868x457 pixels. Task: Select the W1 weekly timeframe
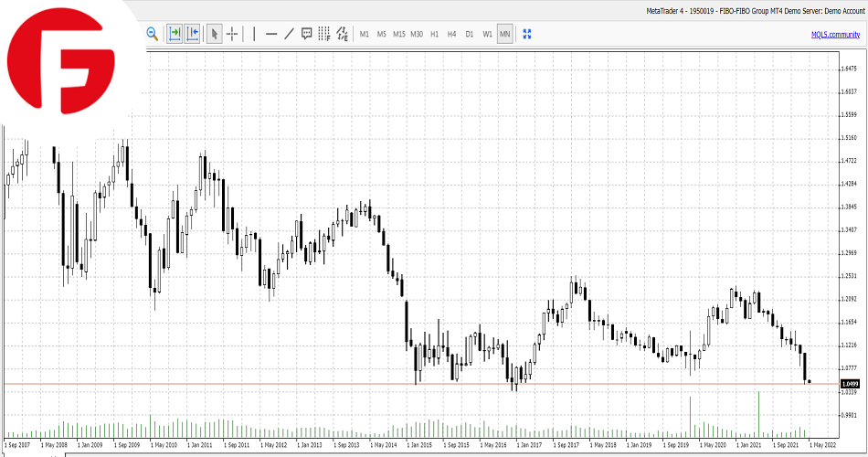point(487,34)
